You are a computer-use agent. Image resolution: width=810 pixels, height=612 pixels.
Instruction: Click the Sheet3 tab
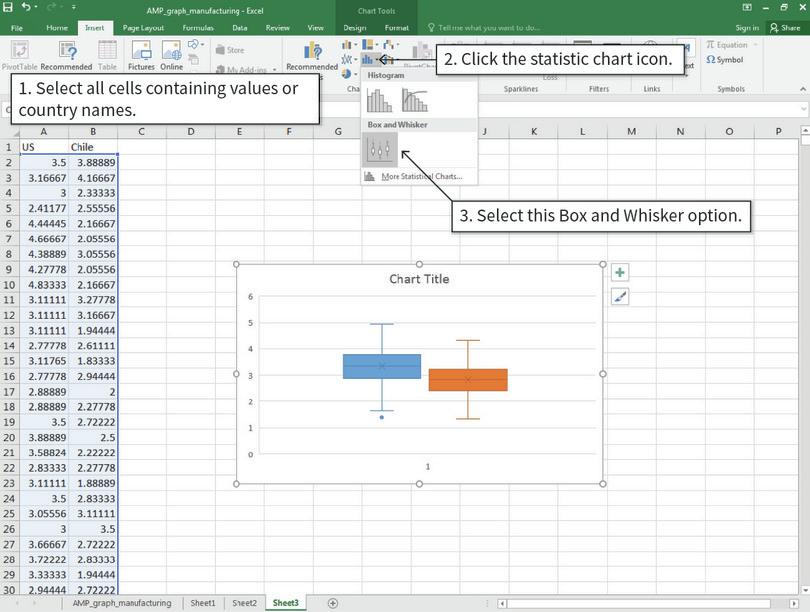click(x=286, y=603)
